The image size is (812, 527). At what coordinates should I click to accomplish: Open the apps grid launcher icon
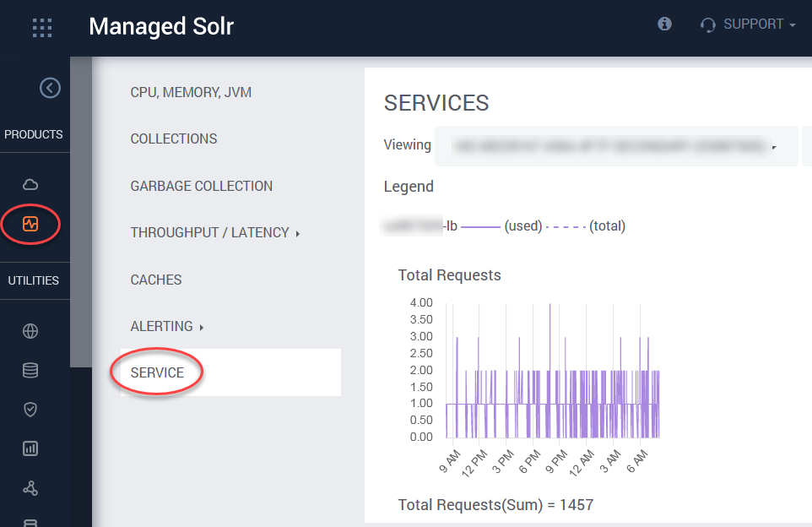pyautogui.click(x=42, y=28)
